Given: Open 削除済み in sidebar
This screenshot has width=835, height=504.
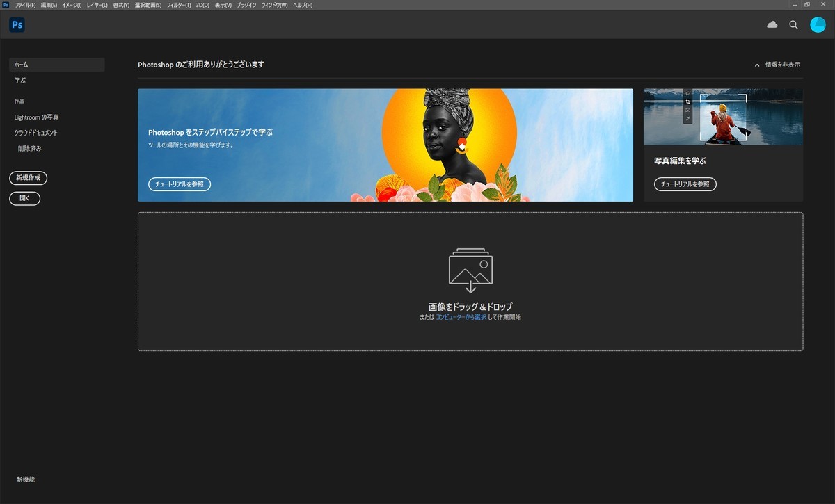Looking at the screenshot, I should click(x=31, y=148).
